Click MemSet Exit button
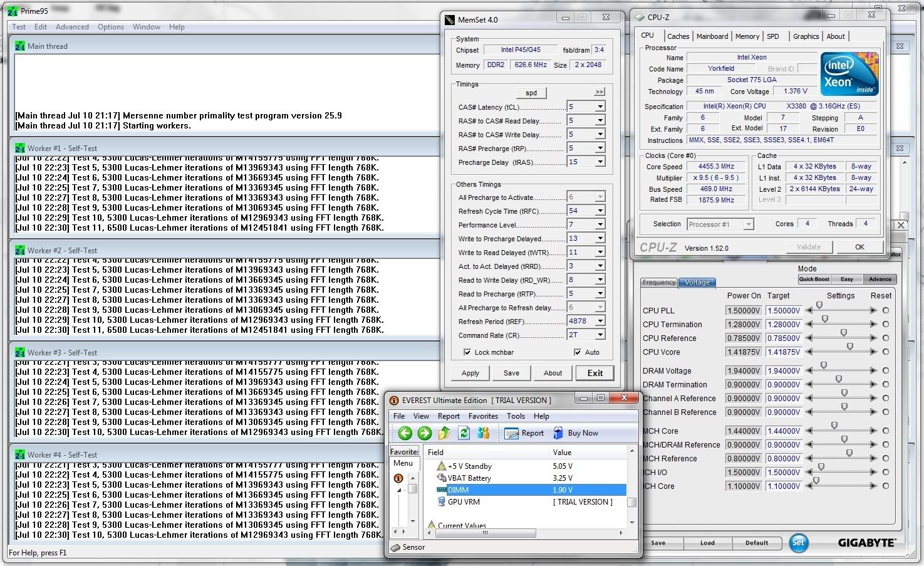 tap(595, 373)
